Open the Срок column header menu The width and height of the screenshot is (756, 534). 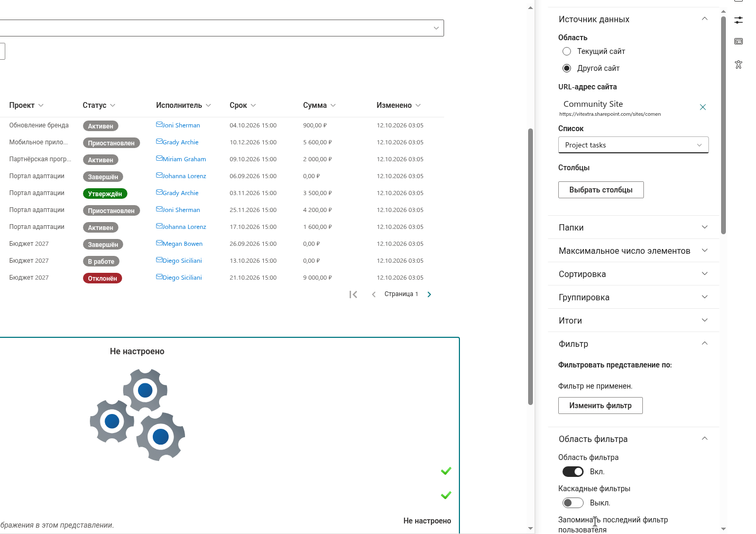[x=243, y=105]
